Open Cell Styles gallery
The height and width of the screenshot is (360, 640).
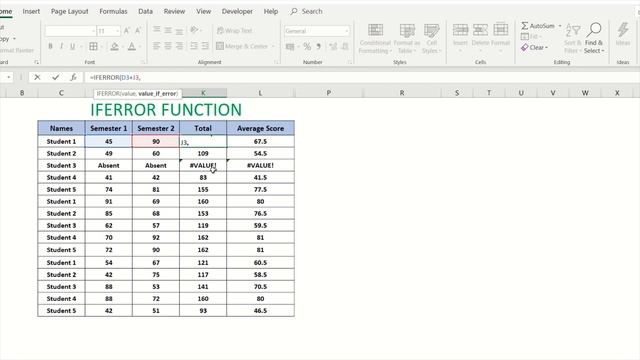431,38
